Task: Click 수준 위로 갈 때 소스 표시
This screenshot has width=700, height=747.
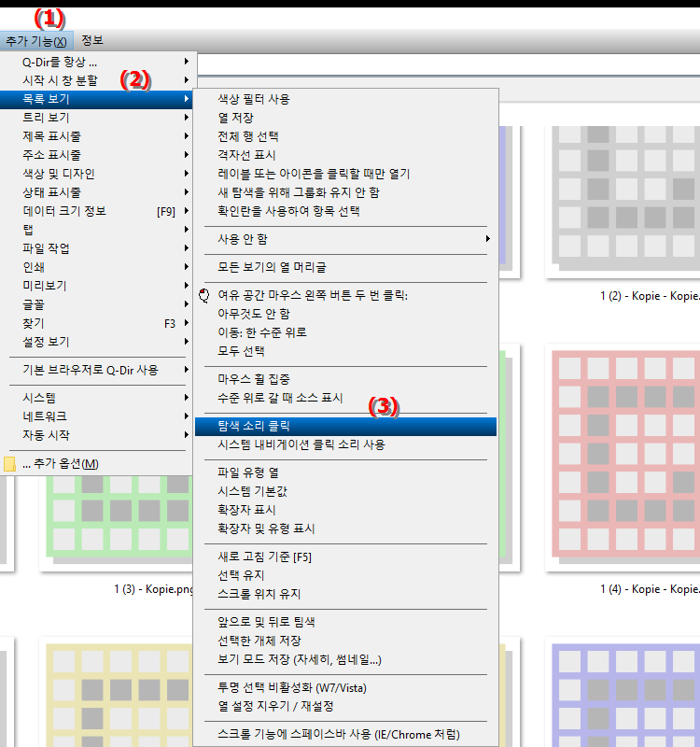Action: click(x=345, y=398)
